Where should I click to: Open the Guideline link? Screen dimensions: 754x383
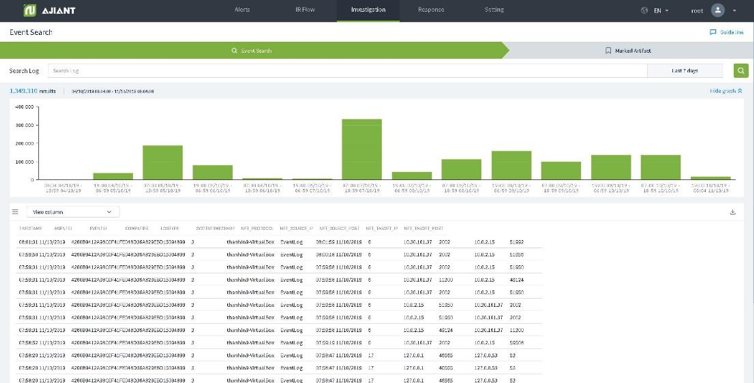tap(727, 32)
